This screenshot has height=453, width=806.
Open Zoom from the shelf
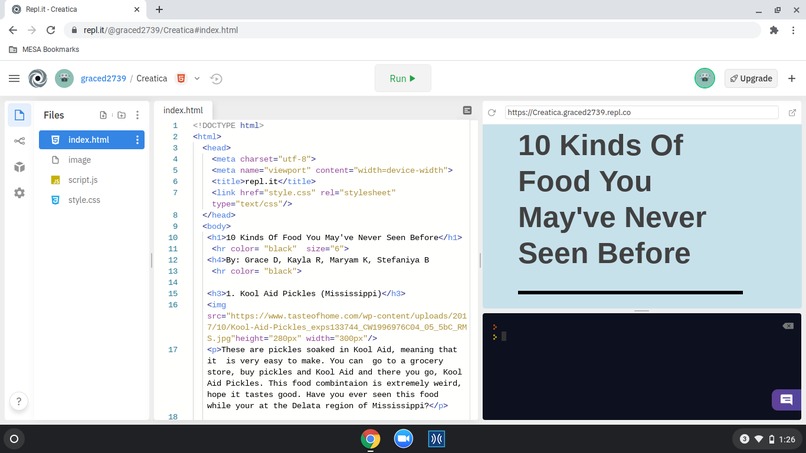tap(404, 439)
